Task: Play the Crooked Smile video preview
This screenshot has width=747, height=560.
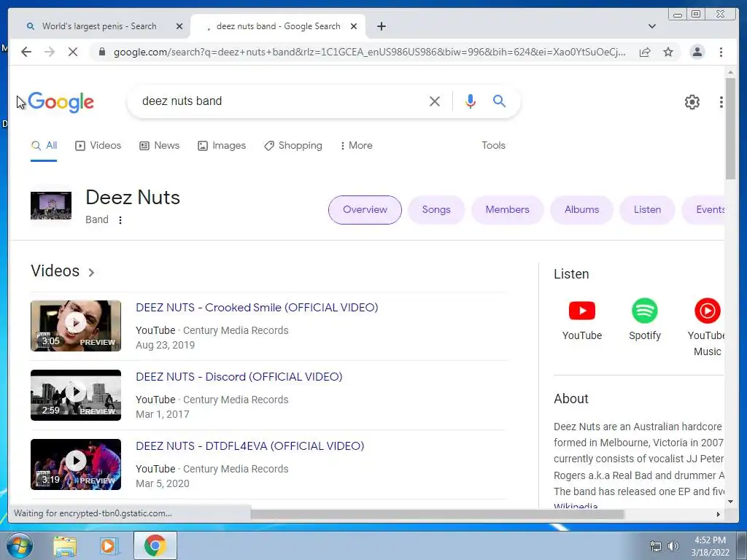Action: click(76, 326)
